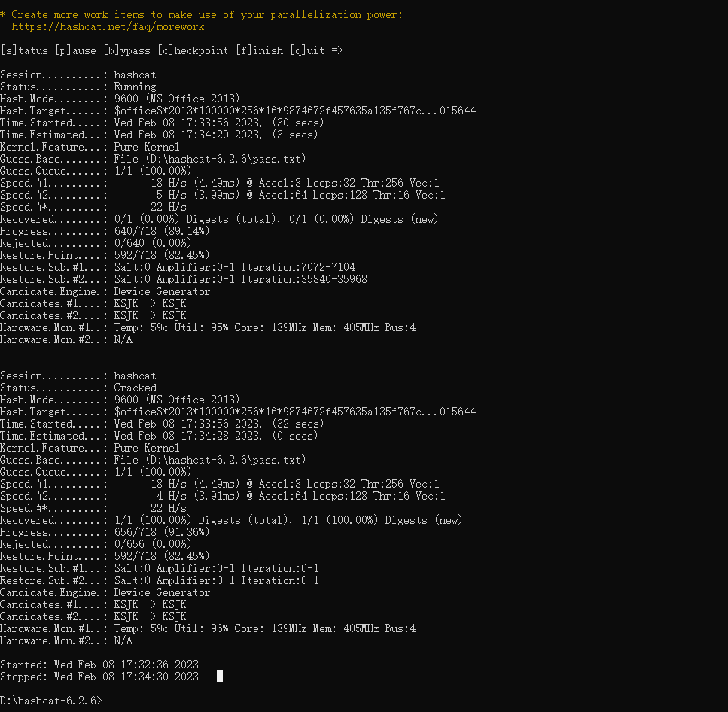Select the 'Running' status value
This screenshot has width=728, height=712.
(135, 87)
